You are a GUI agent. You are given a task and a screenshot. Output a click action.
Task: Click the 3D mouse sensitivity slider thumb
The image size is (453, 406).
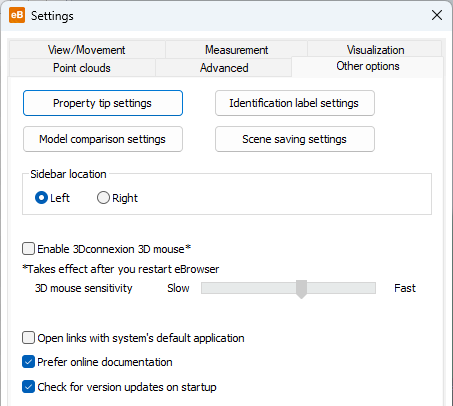301,289
